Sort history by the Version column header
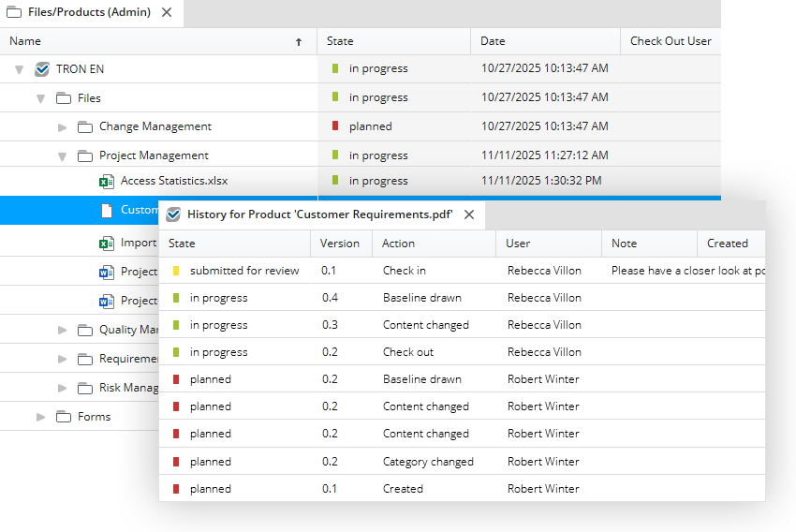This screenshot has width=796, height=532. 339,244
